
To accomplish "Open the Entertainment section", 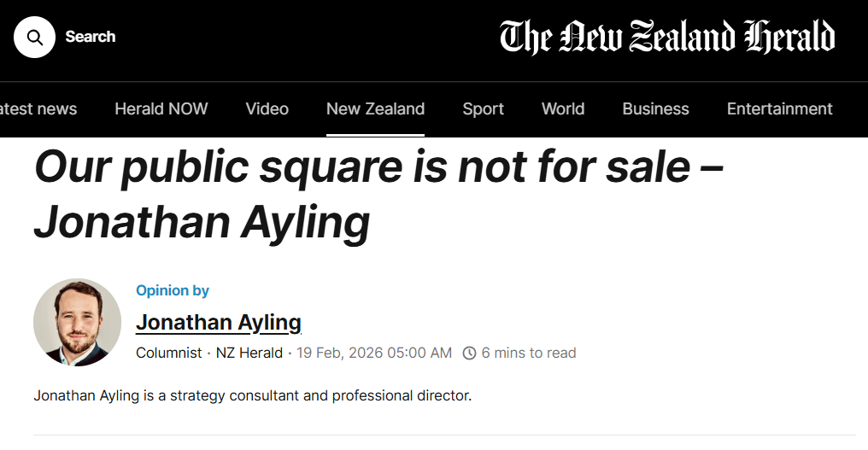I will coord(779,108).
